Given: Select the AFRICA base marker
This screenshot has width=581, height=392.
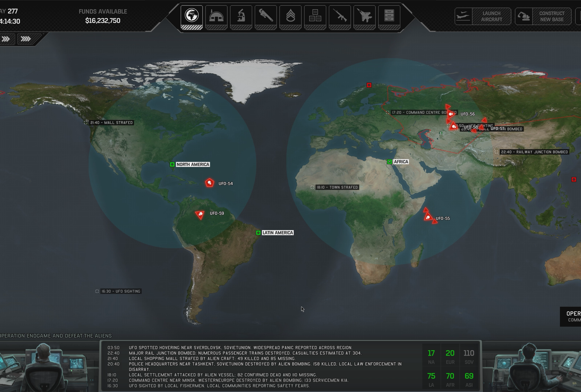Looking at the screenshot, I should coord(389,162).
